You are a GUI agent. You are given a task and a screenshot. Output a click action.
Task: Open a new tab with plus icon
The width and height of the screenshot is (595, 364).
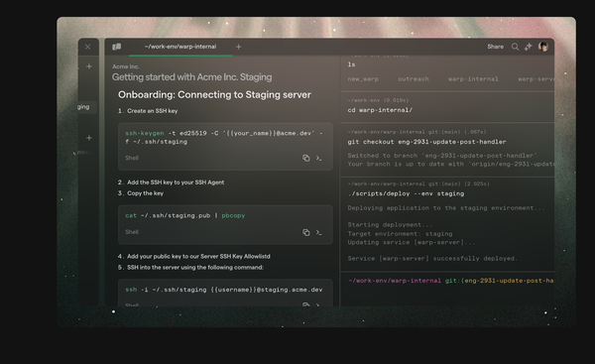coord(238,47)
